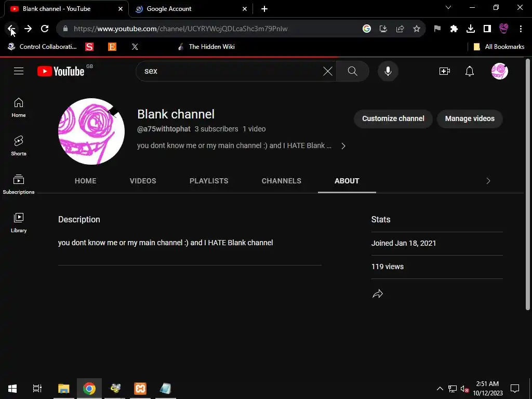Viewport: 532px width, 399px height.
Task: Open account avatar menu on YouTube
Action: click(499, 71)
